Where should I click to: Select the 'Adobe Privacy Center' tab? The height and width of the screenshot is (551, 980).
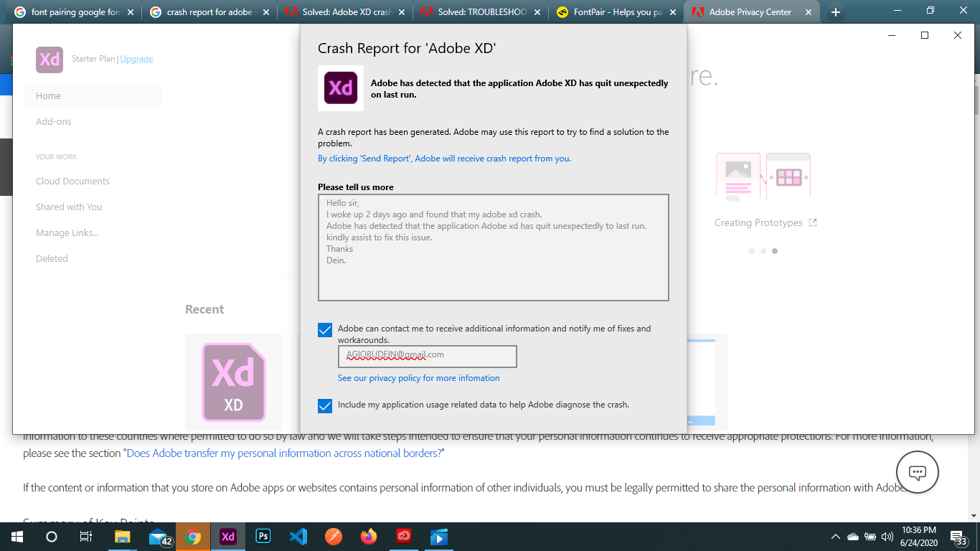point(753,12)
